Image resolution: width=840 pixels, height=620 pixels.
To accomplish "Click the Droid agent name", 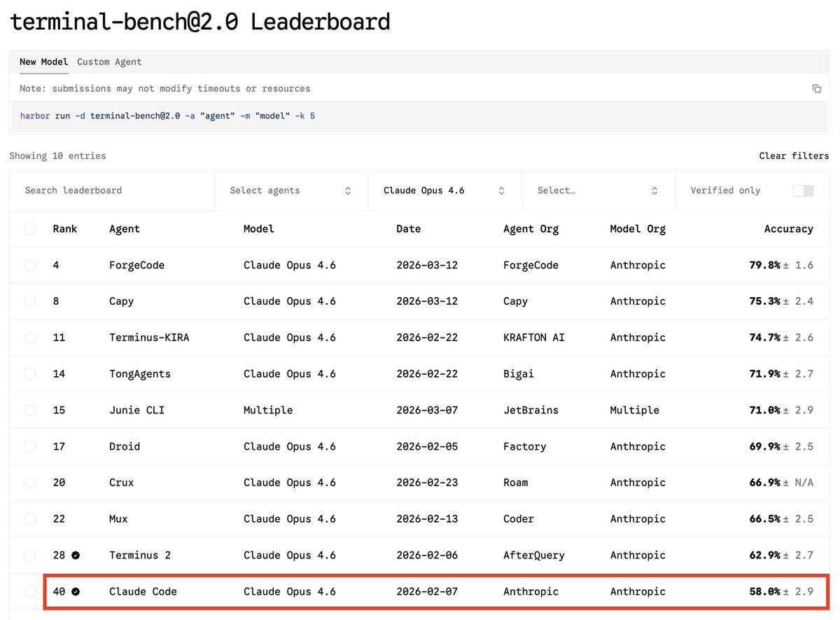I will pyautogui.click(x=125, y=446).
